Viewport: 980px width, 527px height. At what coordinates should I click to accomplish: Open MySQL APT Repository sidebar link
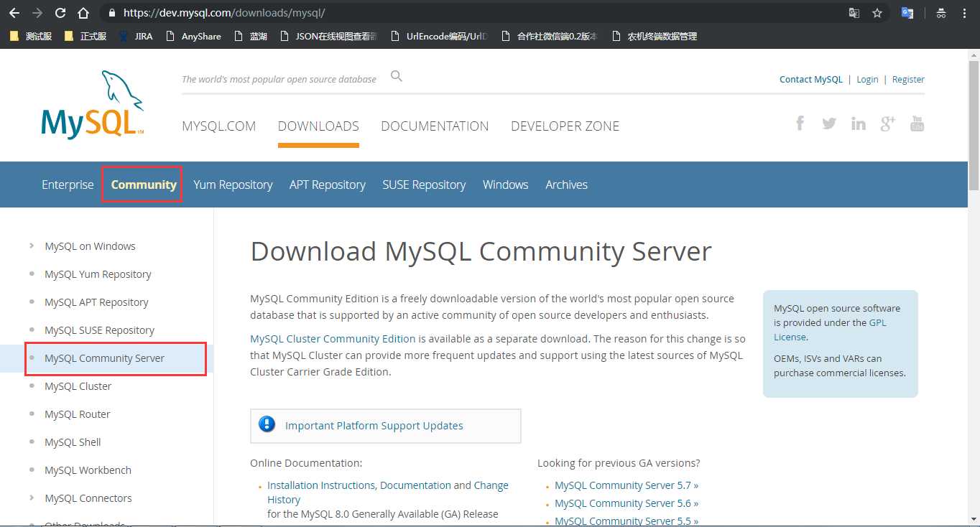[x=96, y=302]
